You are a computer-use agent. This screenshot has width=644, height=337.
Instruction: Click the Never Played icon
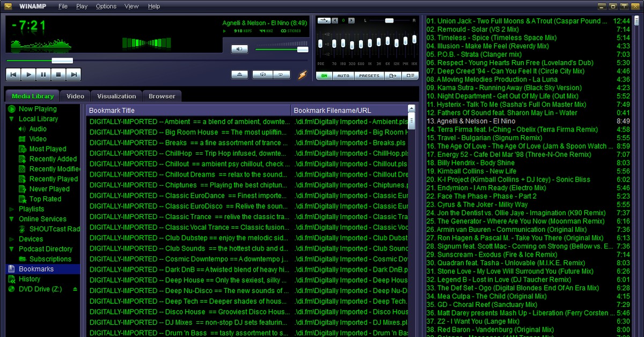(22, 189)
